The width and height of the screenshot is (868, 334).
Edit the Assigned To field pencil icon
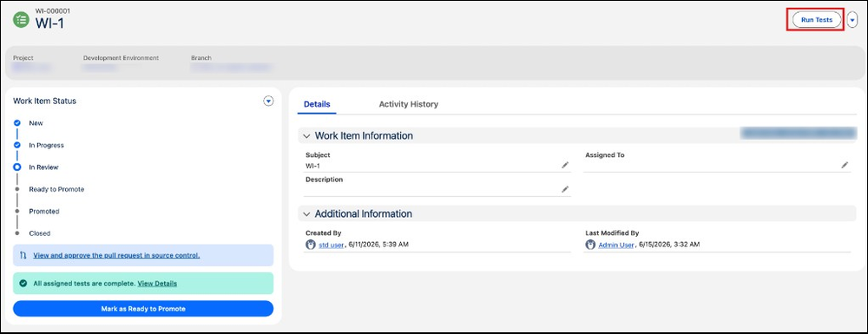(x=845, y=165)
